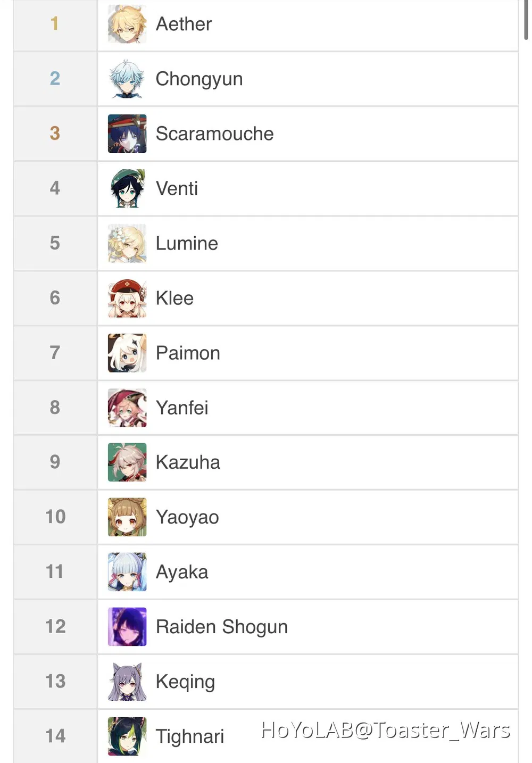Select Kazuha's avatar thumbnail
Screen dimensions: 532x763
click(127, 462)
